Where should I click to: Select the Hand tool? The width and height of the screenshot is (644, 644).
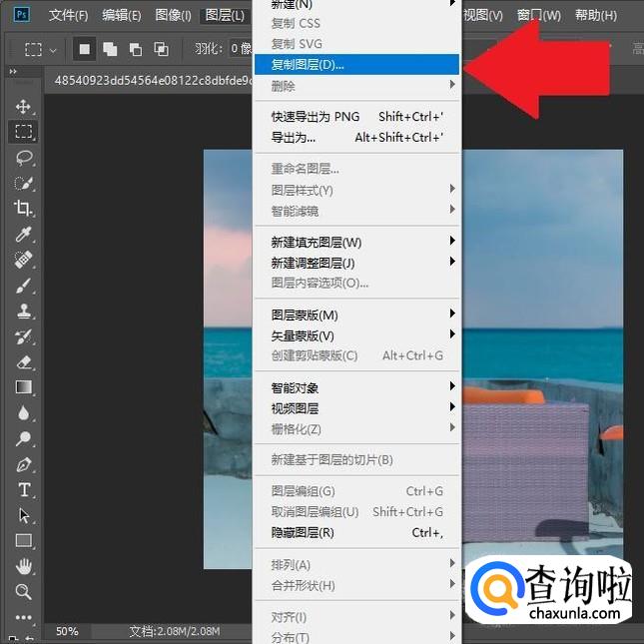[x=23, y=567]
